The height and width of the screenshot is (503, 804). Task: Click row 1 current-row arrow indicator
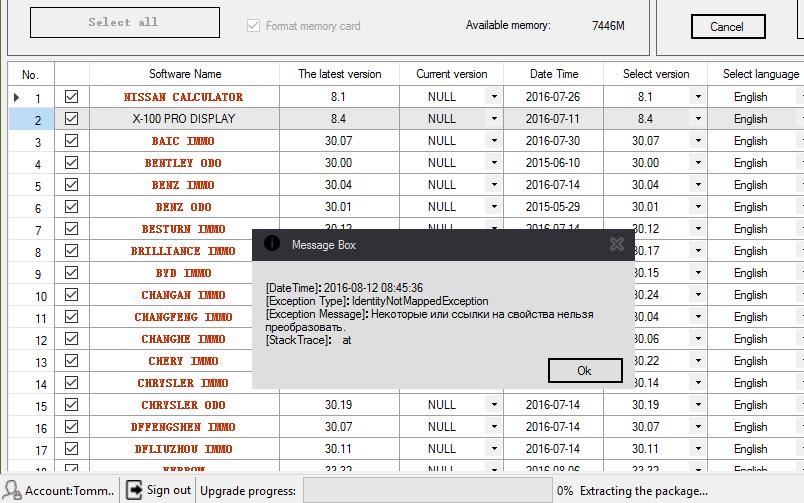coord(16,97)
